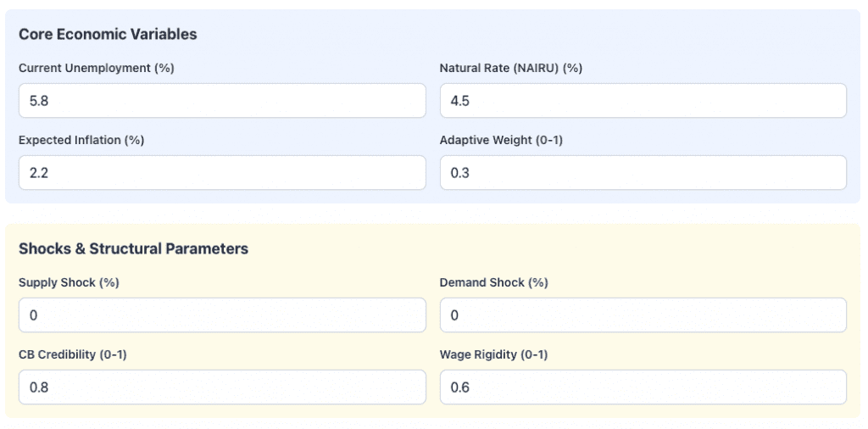
Task: Click the Current Unemployment input field
Action: point(222,101)
